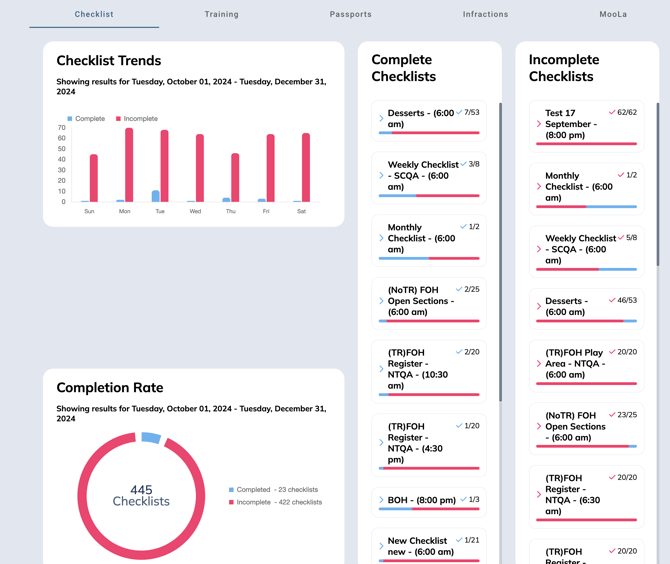
Task: Expand the BOH (8:00 pm) complete checklist
Action: pyautogui.click(x=382, y=499)
